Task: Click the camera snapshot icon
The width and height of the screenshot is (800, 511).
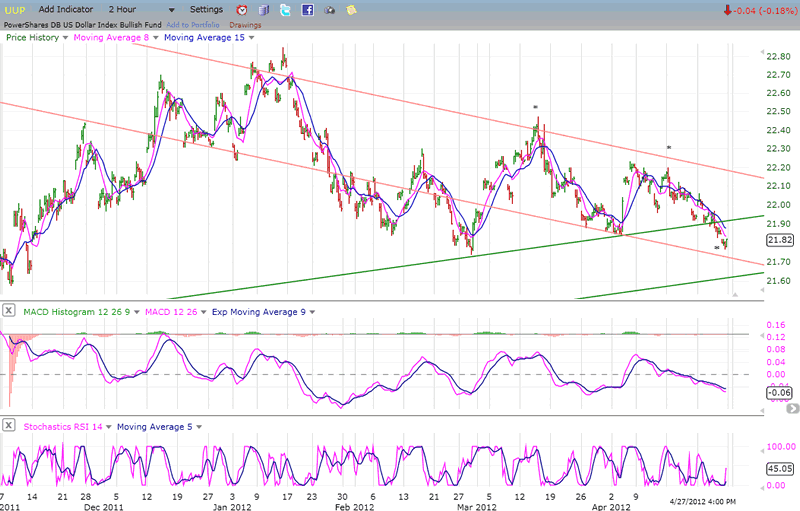Action: click(330, 9)
